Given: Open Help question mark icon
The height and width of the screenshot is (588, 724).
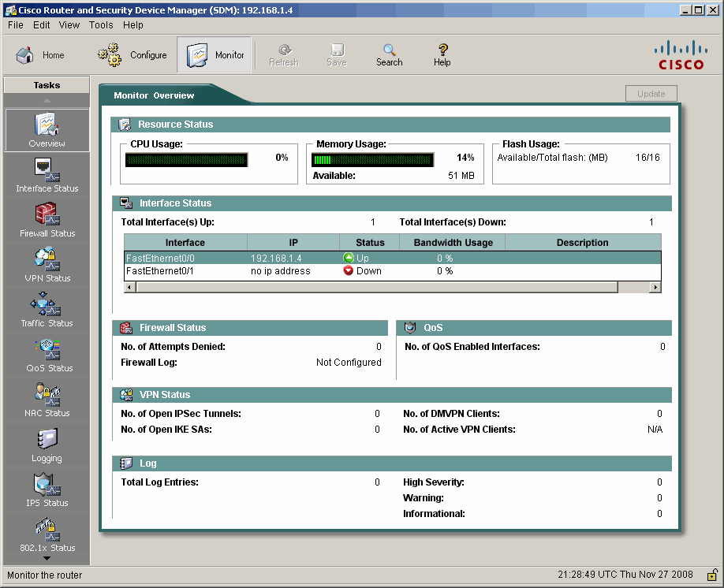Looking at the screenshot, I should (x=442, y=55).
